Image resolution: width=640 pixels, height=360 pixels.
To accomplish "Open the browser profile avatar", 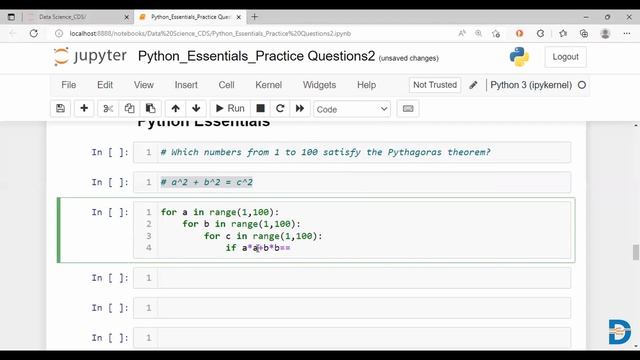I will click(x=605, y=33).
